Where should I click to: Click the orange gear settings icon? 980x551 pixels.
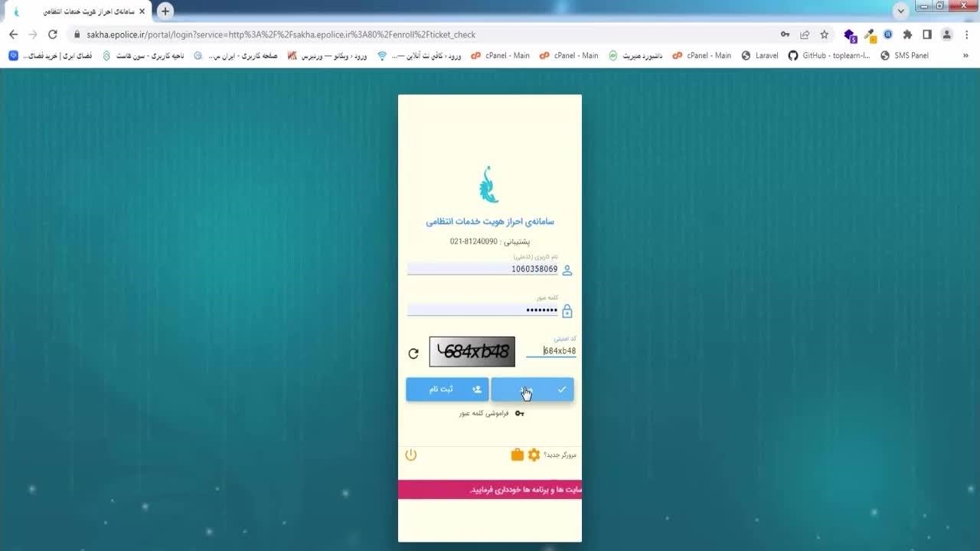(x=534, y=455)
